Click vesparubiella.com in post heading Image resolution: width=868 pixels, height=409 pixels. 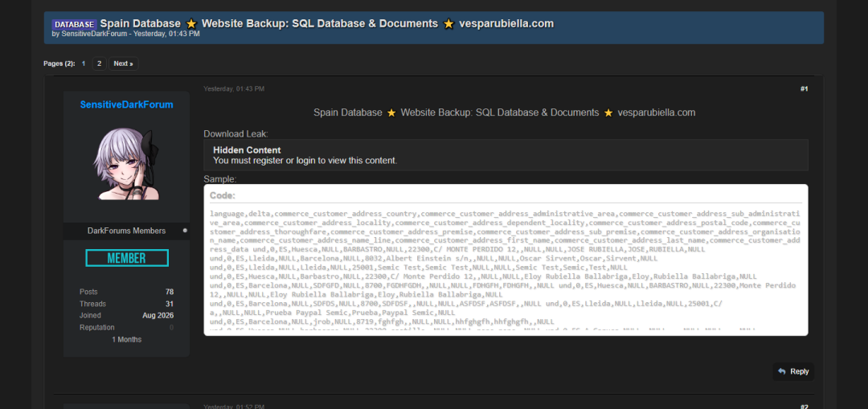click(x=657, y=112)
